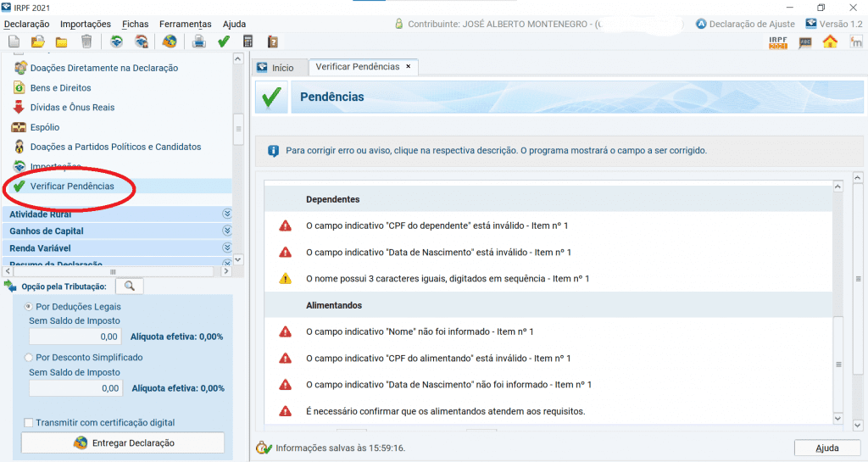Click the green checkmark toolbar icon
This screenshot has width=868, height=462.
point(224,42)
